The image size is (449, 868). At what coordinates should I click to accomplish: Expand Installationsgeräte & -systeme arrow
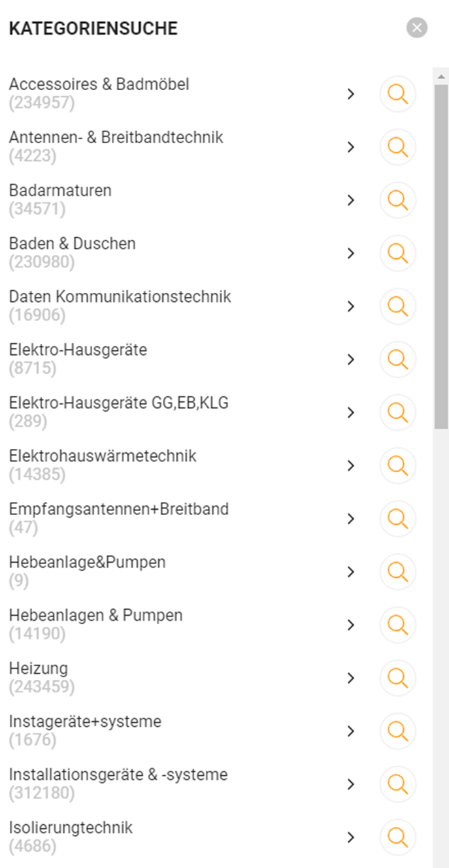coord(351,784)
